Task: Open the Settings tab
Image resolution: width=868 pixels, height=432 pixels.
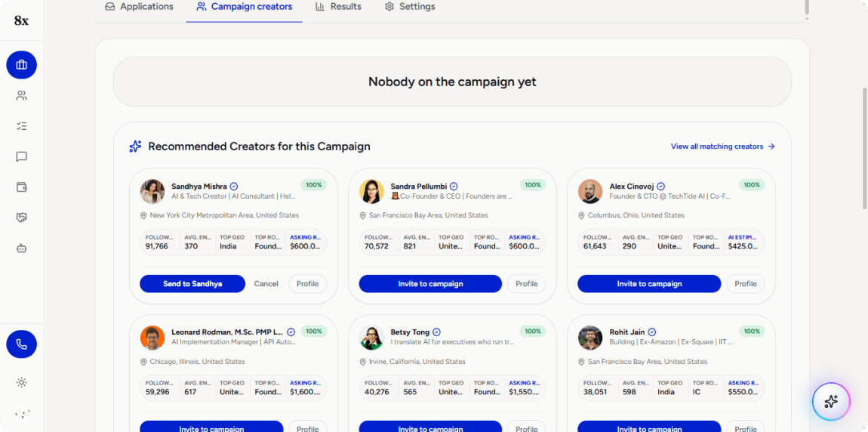Action: (410, 7)
